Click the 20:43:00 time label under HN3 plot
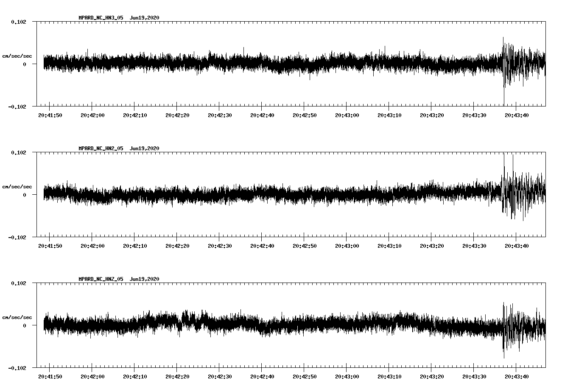576x392 pixels. (347, 115)
